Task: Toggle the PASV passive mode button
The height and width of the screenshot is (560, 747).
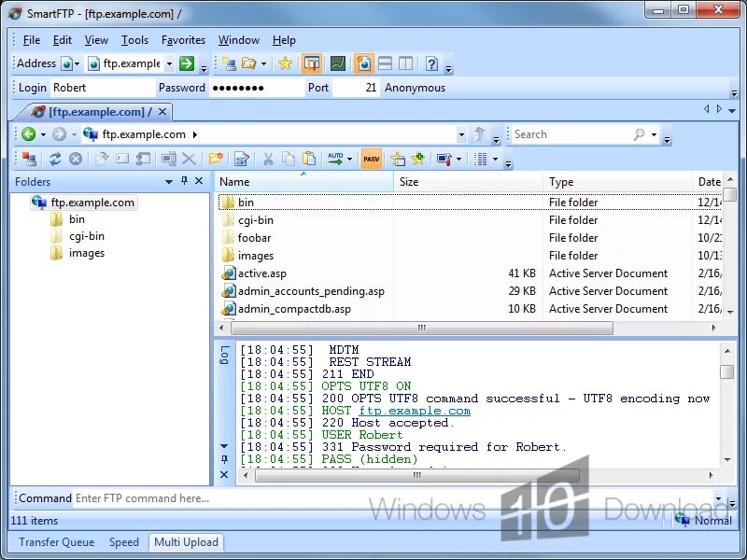Action: [371, 159]
